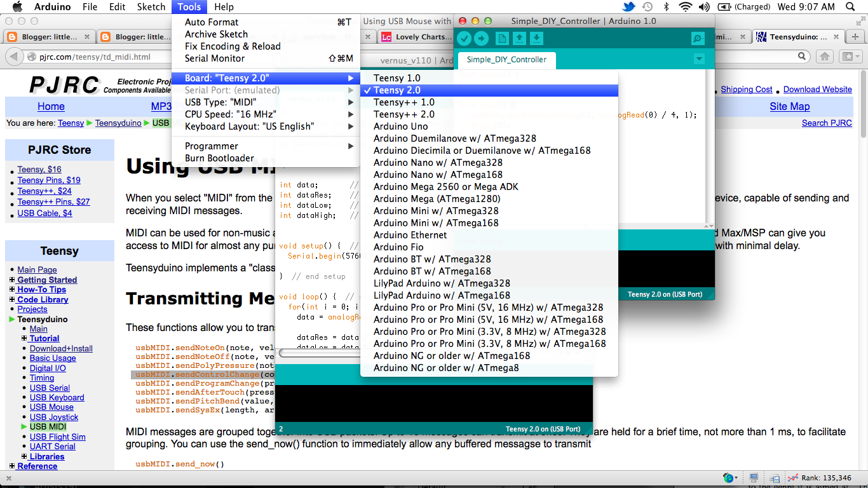
Task: Open the USB Type: "MIDI" submenu
Action: (x=266, y=102)
